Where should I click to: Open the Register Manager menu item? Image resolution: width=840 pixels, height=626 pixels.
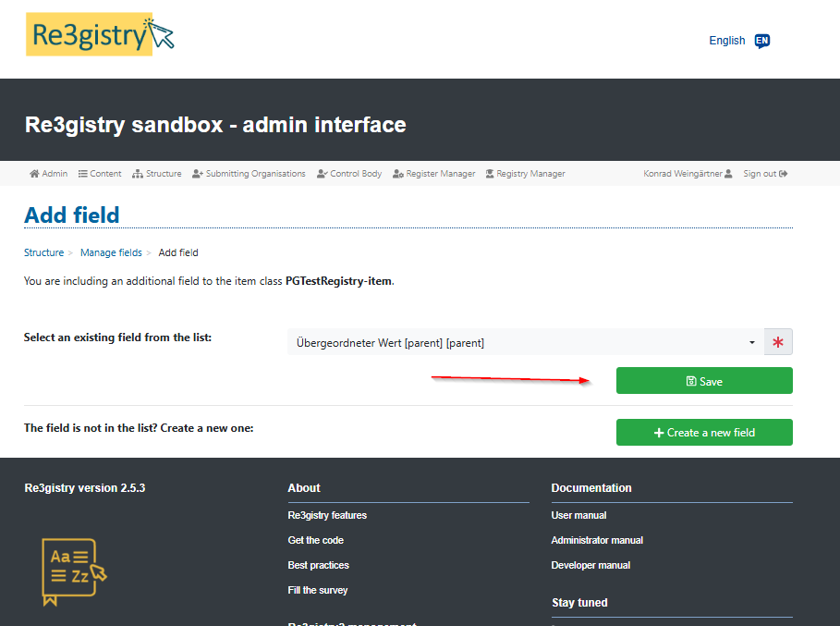(434, 174)
